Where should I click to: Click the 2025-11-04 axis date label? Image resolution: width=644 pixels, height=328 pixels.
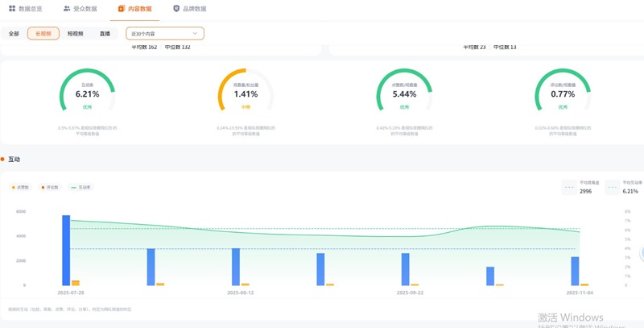coord(580,293)
